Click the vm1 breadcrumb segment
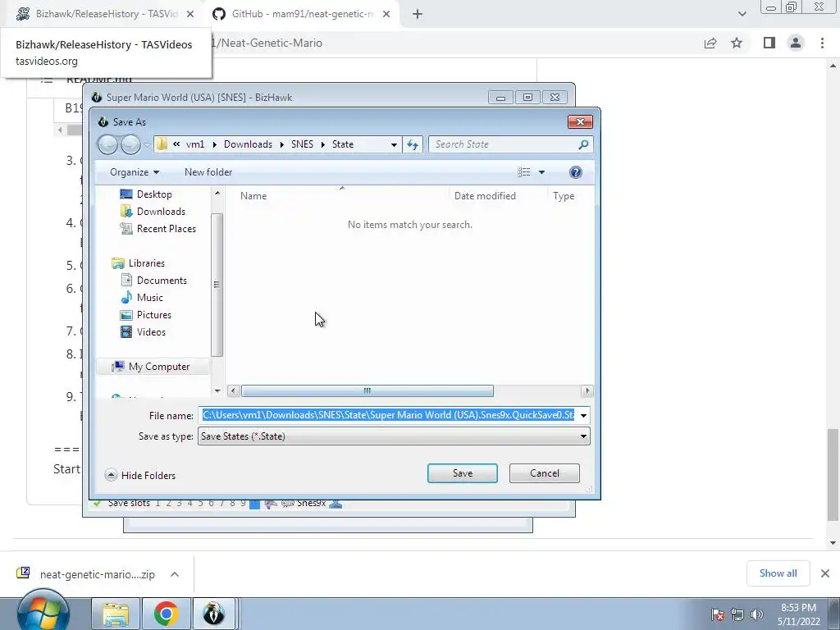840x630 pixels. tap(195, 144)
